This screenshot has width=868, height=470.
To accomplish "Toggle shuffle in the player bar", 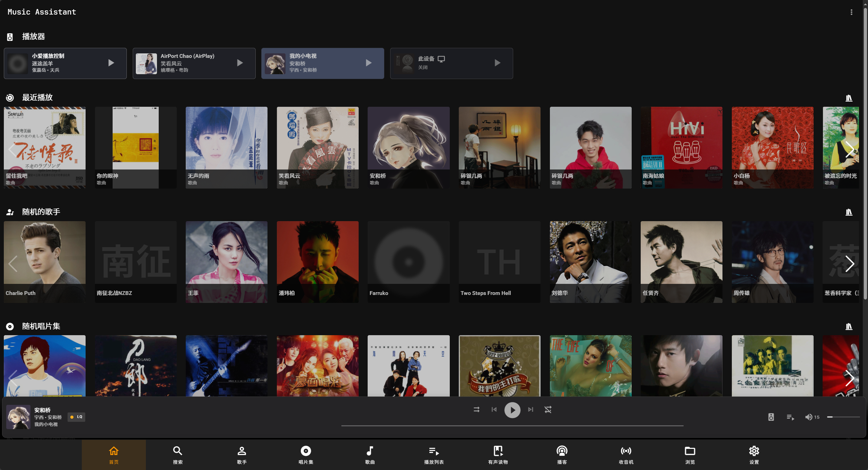I will (x=476, y=409).
